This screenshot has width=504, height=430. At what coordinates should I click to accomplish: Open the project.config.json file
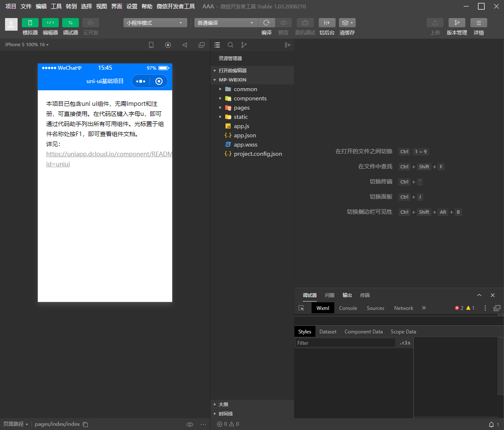252,154
